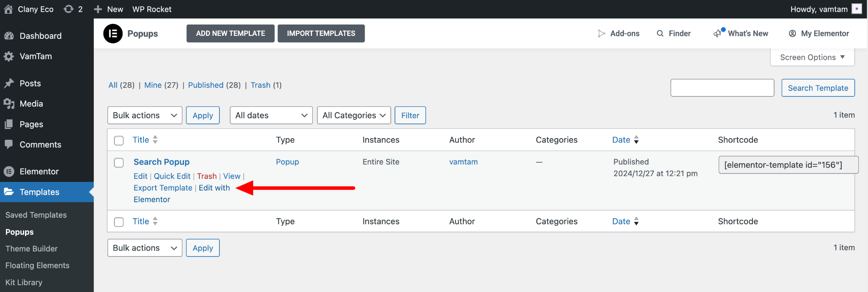The image size is (868, 292).
Task: Move Search Popup to Trash
Action: [x=207, y=176]
